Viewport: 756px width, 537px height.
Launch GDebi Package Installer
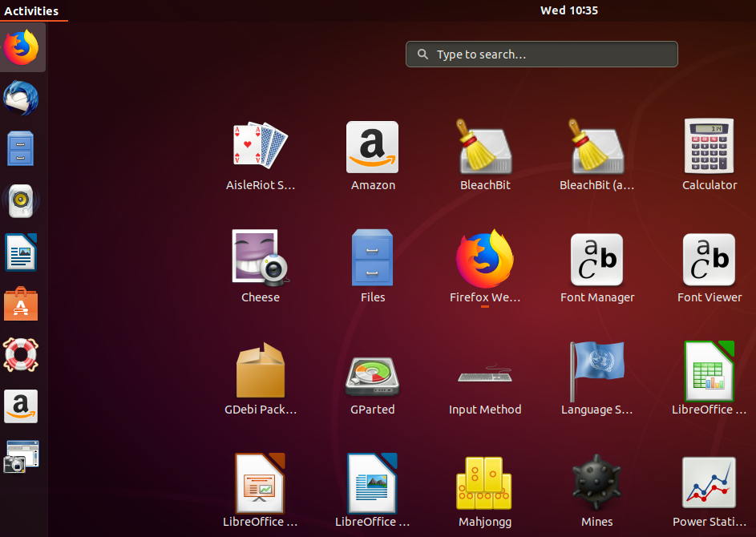(261, 379)
